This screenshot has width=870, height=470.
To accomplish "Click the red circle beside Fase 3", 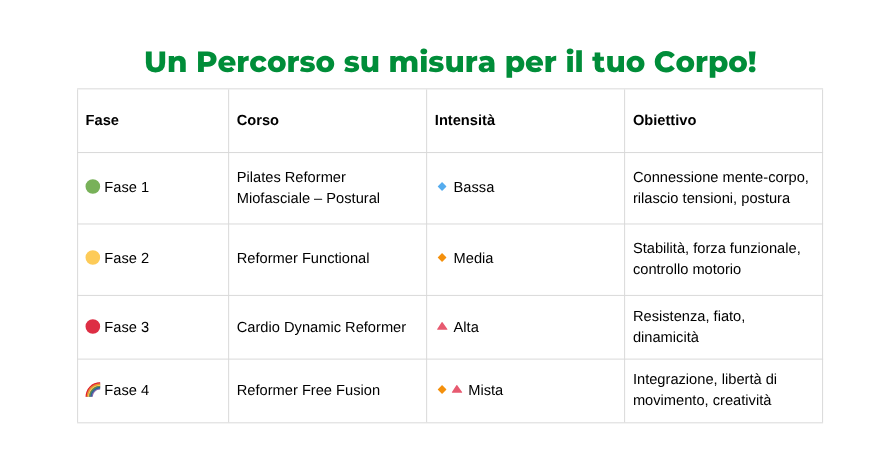I will (93, 327).
